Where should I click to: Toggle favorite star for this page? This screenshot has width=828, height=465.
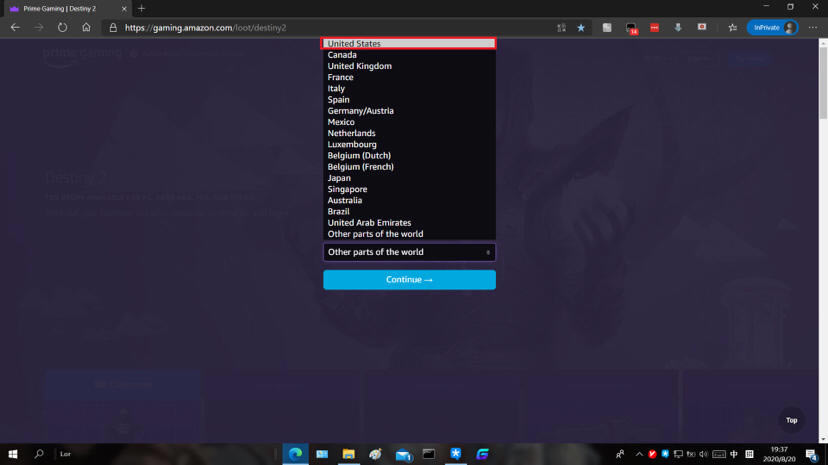pos(581,27)
